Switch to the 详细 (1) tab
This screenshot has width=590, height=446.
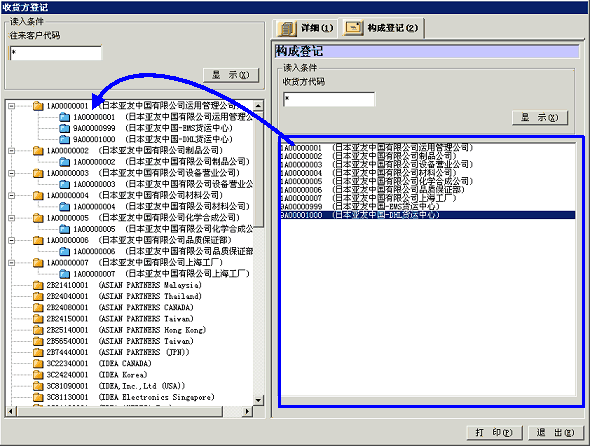coord(305,28)
